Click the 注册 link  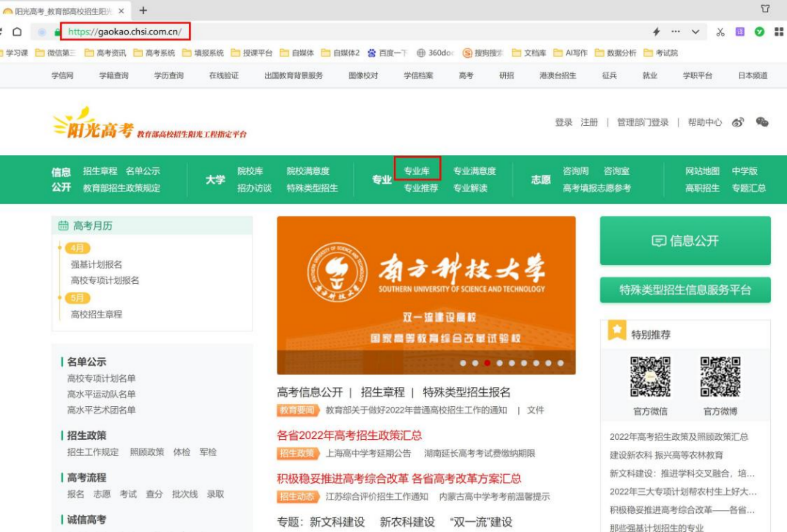(589, 122)
